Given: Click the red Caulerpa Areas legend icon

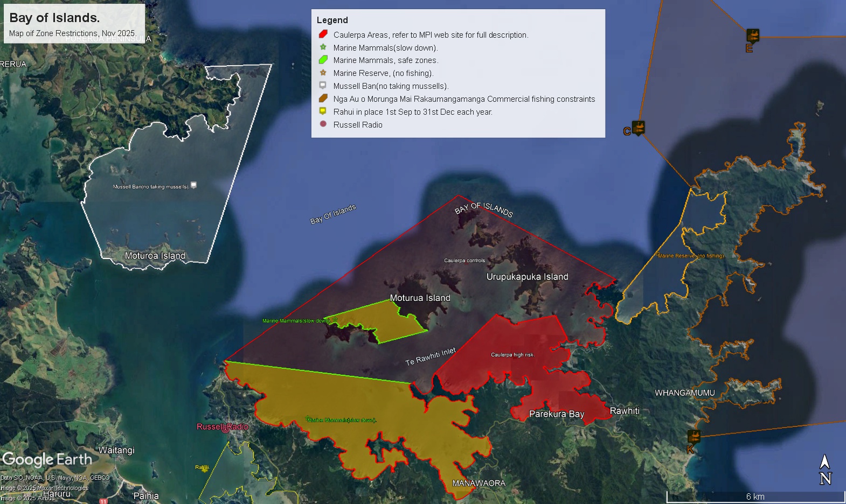Looking at the screenshot, I should tap(323, 34).
